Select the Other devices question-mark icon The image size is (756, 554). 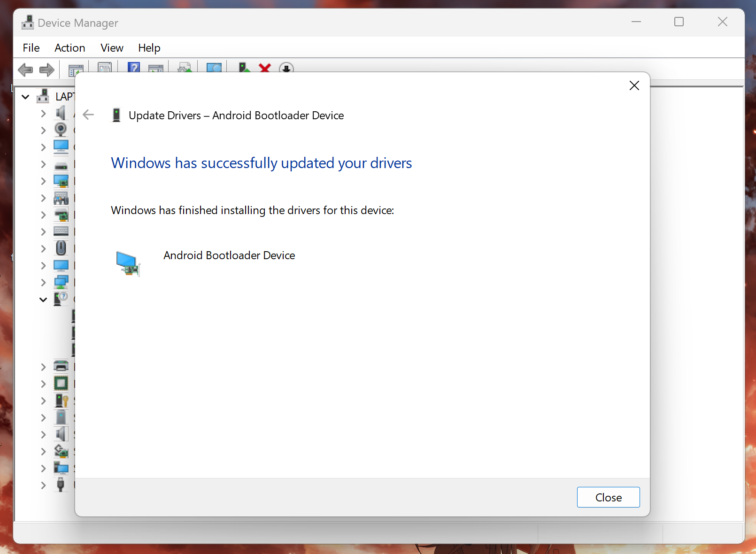click(x=61, y=299)
